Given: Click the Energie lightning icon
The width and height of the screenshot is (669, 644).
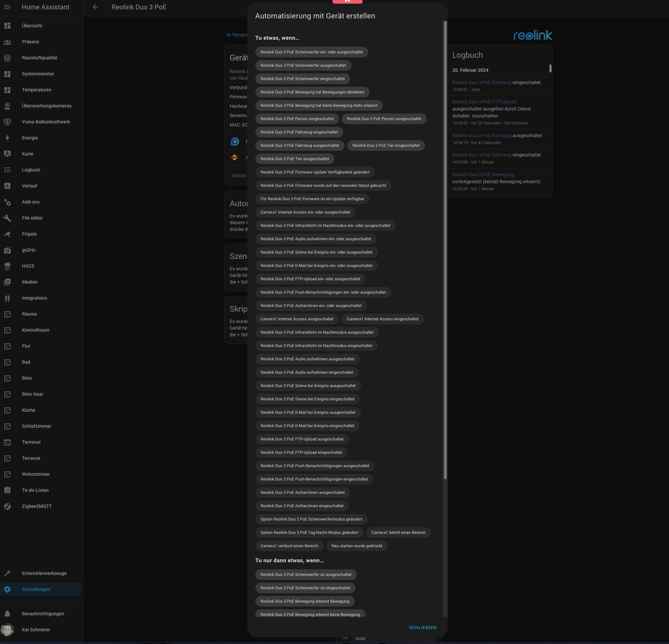Looking at the screenshot, I should (x=7, y=138).
